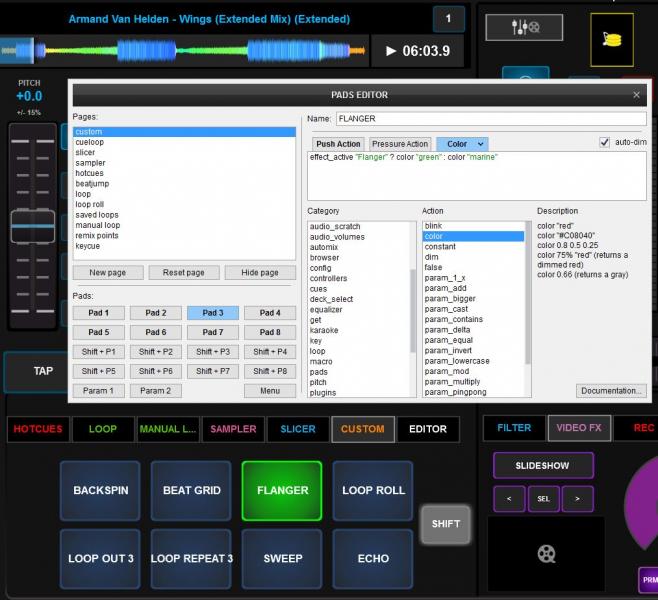Click the play indicator beside 06:03.9
The height and width of the screenshot is (600, 658).
(391, 51)
